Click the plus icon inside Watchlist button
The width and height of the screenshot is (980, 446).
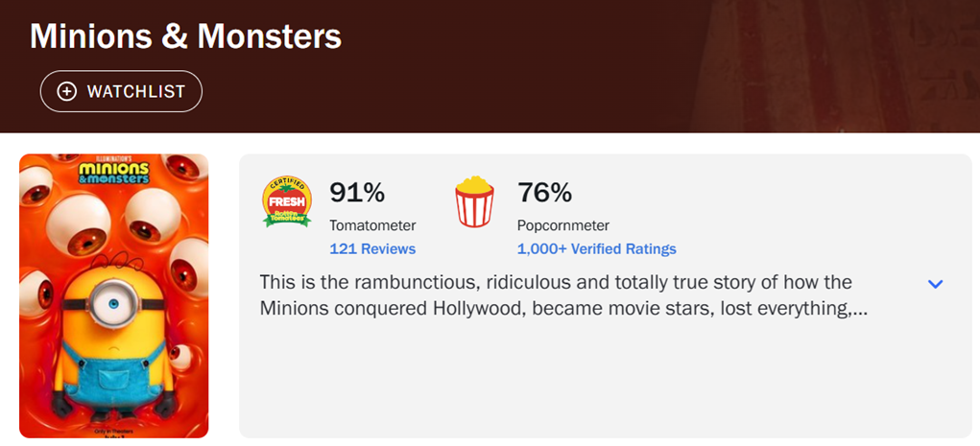[x=66, y=91]
